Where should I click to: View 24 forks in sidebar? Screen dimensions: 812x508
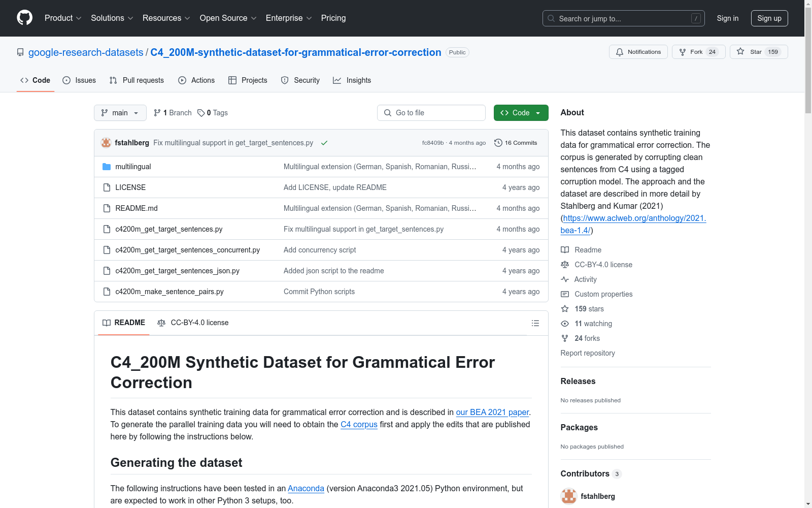pos(580,338)
